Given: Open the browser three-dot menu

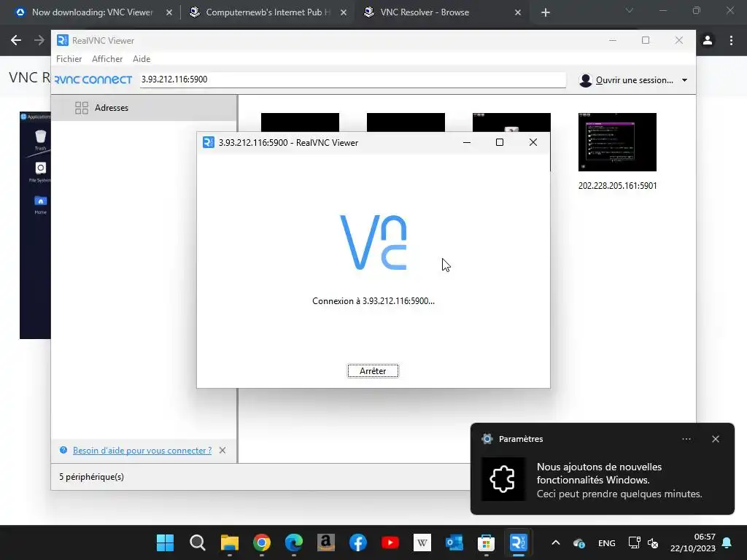Looking at the screenshot, I should point(731,41).
